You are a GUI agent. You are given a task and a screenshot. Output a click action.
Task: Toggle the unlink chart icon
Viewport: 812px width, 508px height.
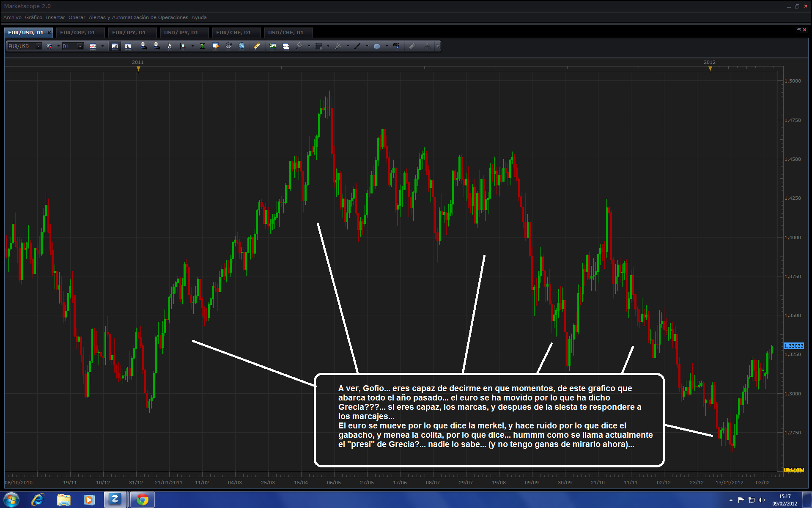pos(49,46)
